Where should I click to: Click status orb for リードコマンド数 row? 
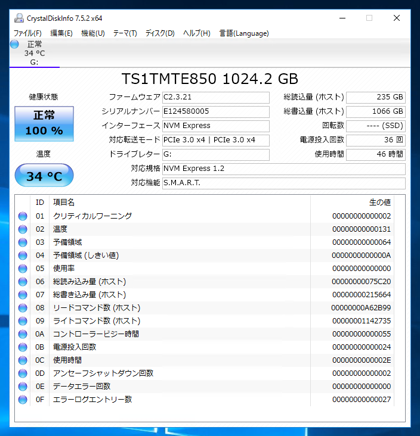tap(23, 308)
